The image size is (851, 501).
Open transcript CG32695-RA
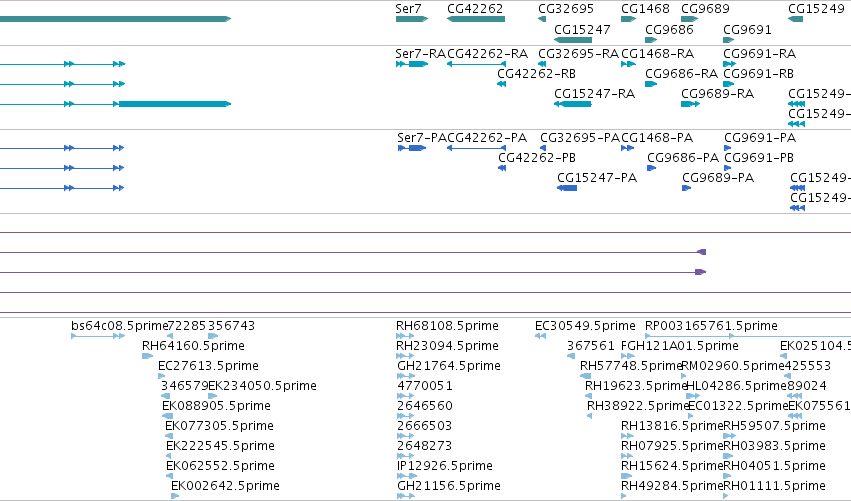tap(579, 54)
